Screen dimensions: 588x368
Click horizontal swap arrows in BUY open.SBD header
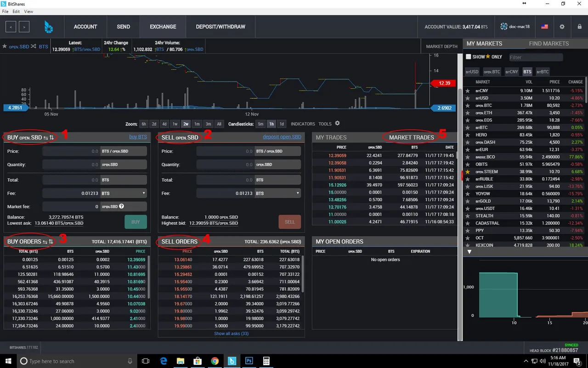pyautogui.click(x=46, y=138)
